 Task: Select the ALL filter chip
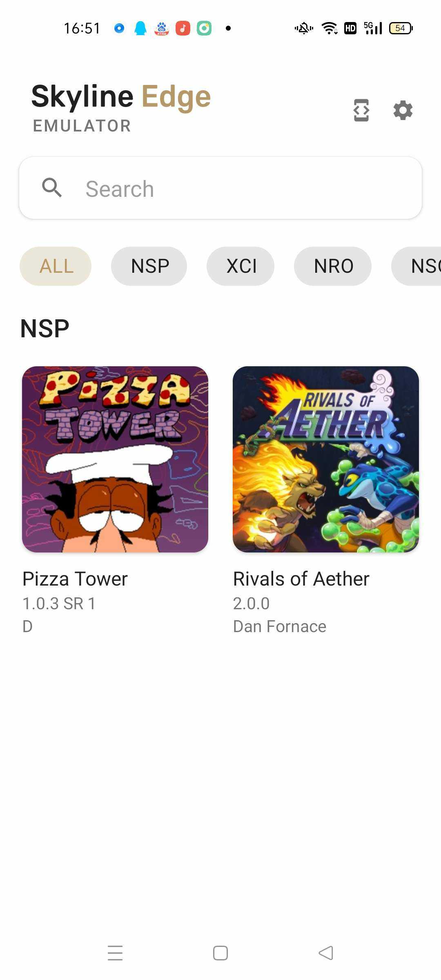click(56, 266)
